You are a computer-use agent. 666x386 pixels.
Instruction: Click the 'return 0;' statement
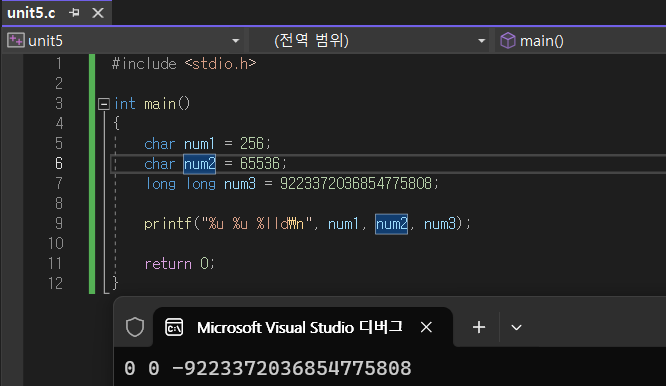(179, 264)
